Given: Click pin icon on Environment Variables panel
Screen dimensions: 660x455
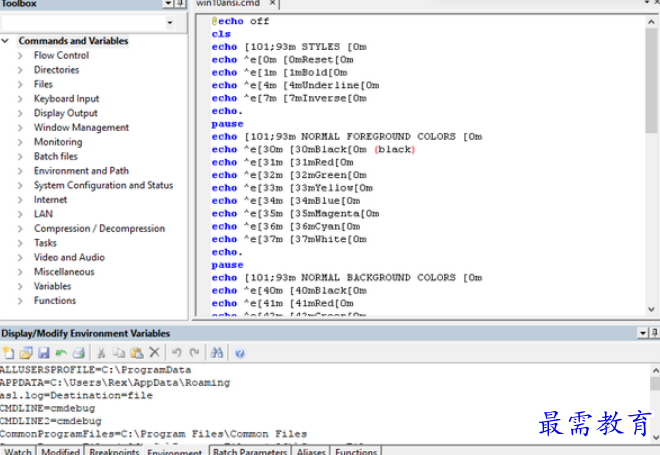Looking at the screenshot, I should point(655,333).
